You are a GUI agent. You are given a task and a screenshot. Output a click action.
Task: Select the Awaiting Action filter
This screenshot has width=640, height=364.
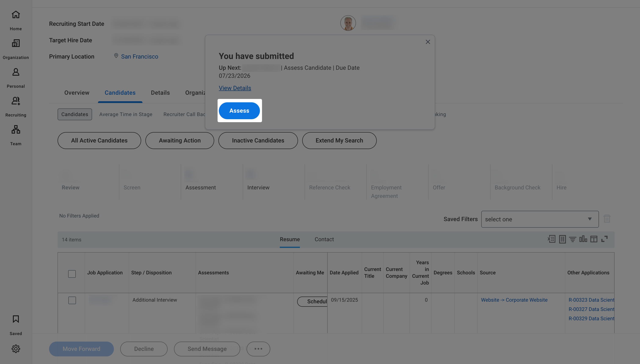point(180,141)
